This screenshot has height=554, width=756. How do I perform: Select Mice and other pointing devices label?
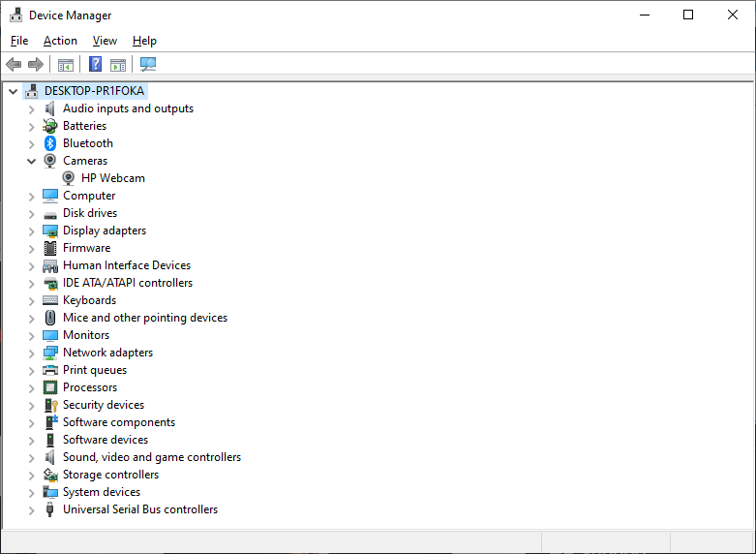pyautogui.click(x=145, y=318)
